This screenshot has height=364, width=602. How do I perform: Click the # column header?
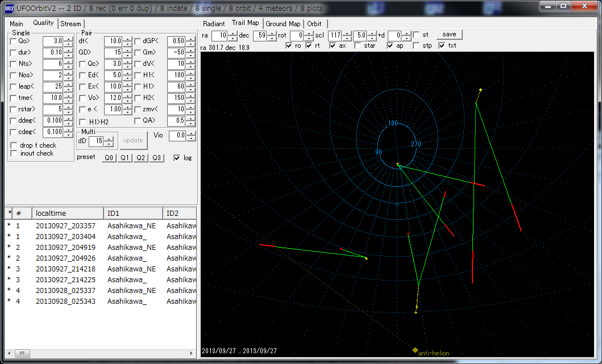tap(22, 214)
